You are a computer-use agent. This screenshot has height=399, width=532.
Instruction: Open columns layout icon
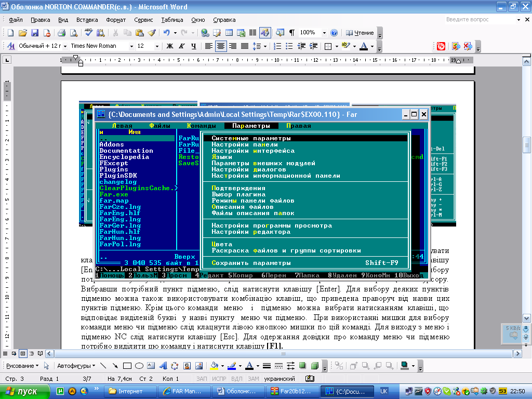pos(253,33)
